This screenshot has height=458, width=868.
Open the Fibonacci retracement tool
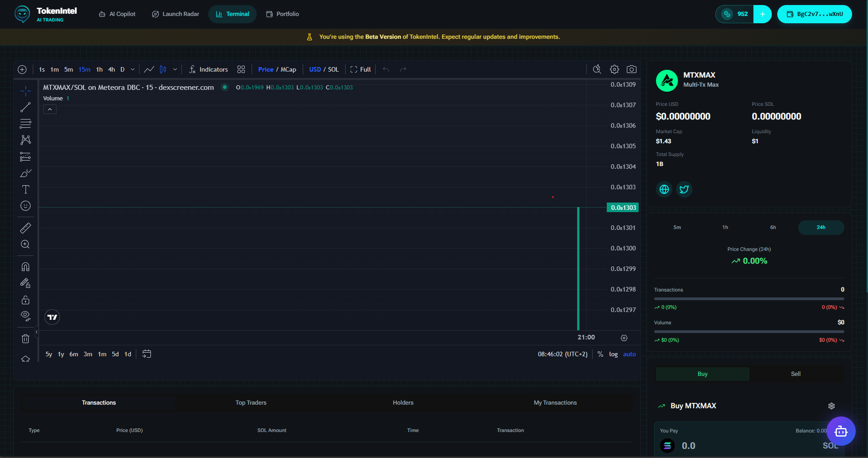pyautogui.click(x=26, y=124)
